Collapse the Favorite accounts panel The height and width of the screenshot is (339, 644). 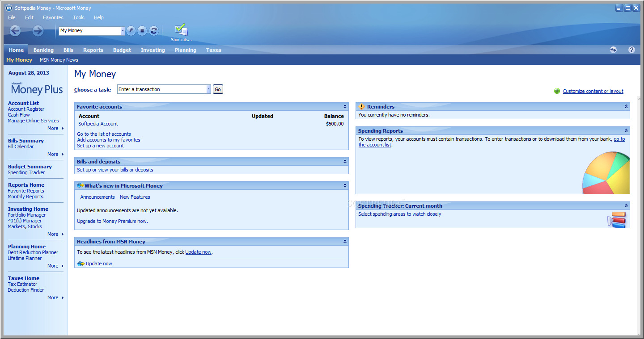click(x=345, y=107)
